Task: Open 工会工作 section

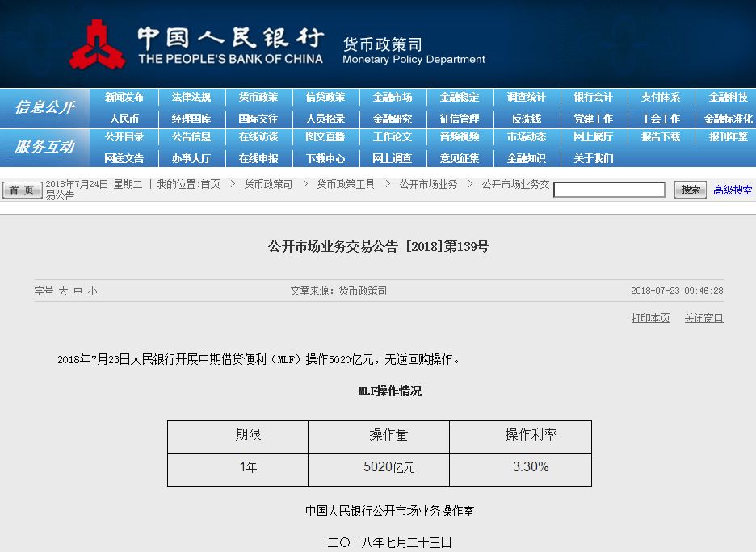Action: (661, 119)
